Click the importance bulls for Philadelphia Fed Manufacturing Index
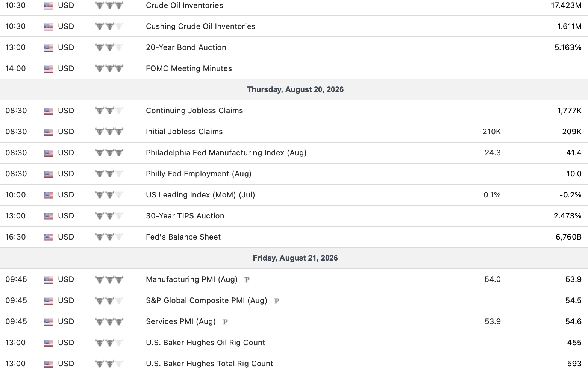Image resolution: width=588 pixels, height=376 pixels. 109,153
